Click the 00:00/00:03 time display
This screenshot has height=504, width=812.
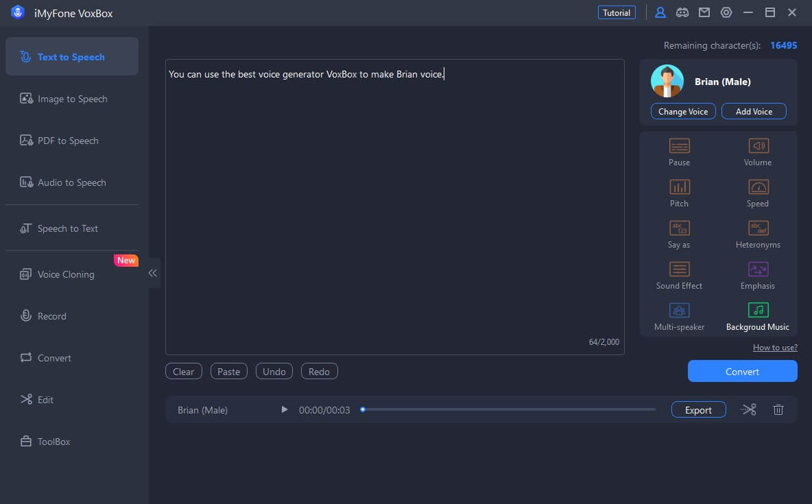point(324,410)
